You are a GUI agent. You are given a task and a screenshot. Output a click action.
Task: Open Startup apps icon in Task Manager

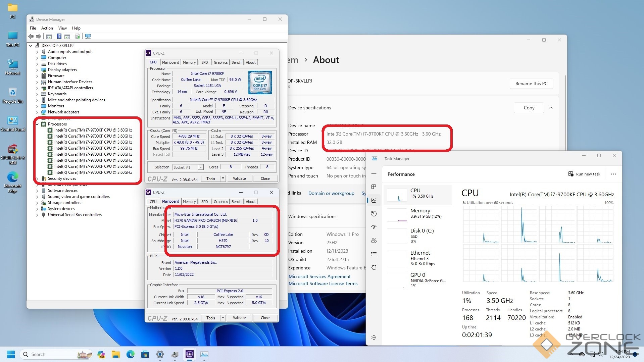tap(374, 227)
